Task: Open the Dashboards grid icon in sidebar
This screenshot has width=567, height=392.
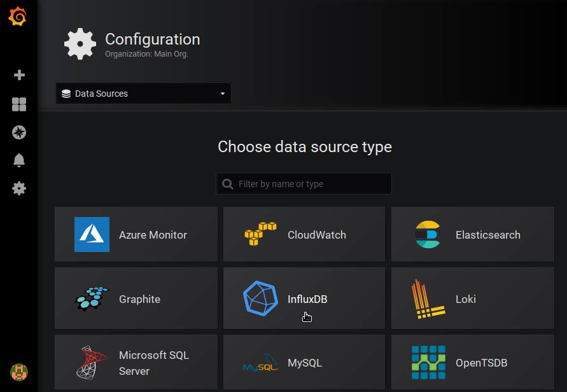Action: click(19, 104)
